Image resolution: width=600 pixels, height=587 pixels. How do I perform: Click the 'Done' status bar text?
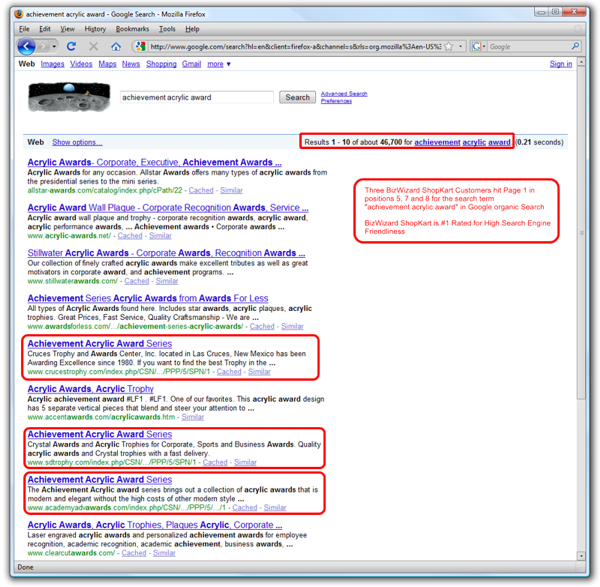pos(25,567)
